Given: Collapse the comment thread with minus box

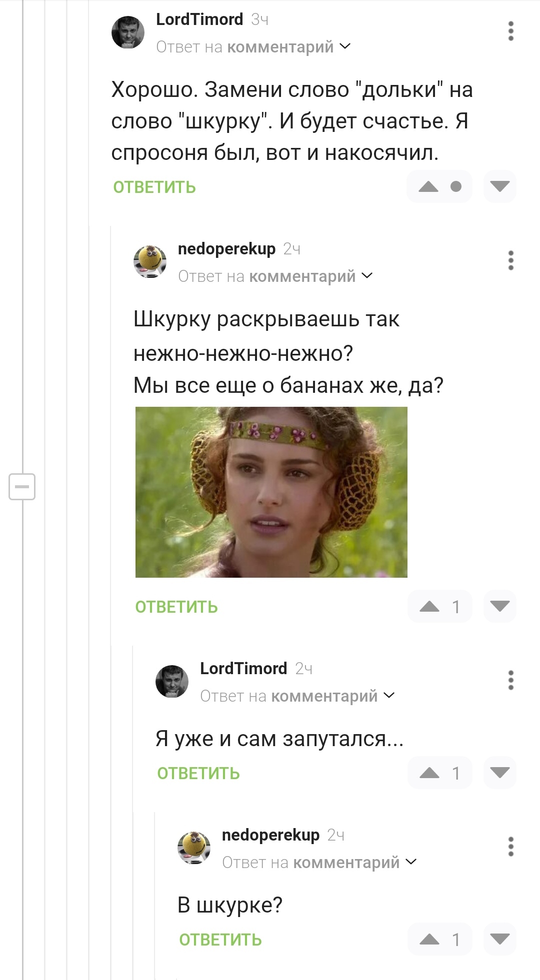Looking at the screenshot, I should [22, 486].
